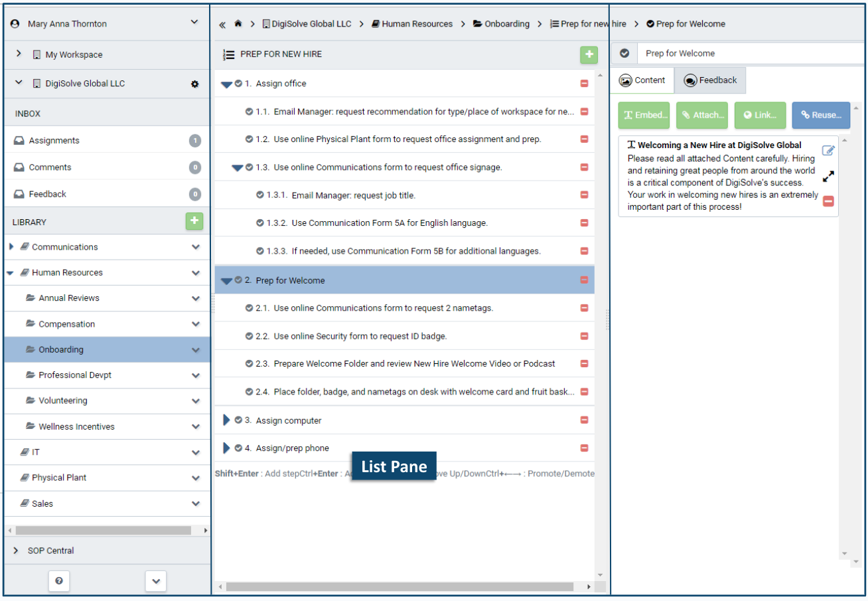
Task: Click the Link button
Action: click(x=760, y=115)
